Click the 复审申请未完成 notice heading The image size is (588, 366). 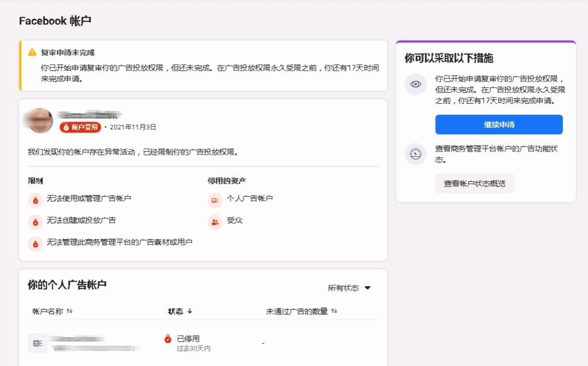pyautogui.click(x=67, y=52)
